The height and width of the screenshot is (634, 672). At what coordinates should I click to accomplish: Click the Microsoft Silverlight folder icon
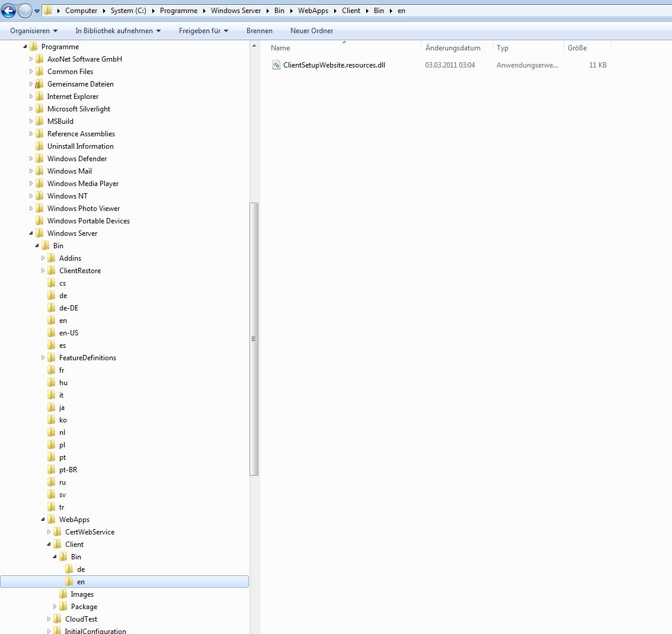click(x=39, y=109)
